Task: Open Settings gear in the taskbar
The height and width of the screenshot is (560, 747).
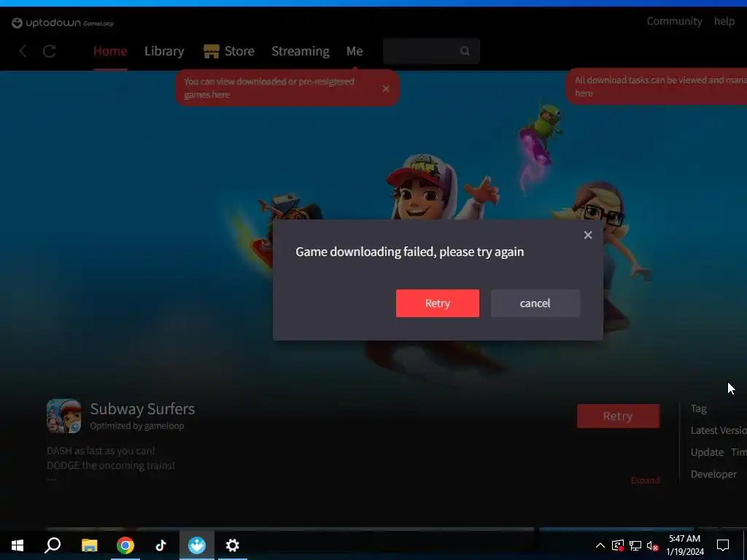Action: click(x=233, y=545)
